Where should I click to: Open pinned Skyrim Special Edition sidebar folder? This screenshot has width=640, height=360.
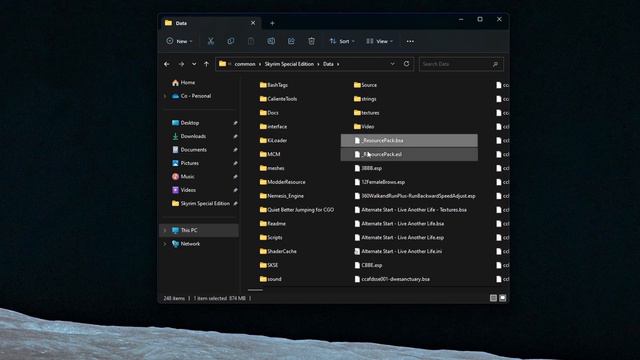point(201,203)
